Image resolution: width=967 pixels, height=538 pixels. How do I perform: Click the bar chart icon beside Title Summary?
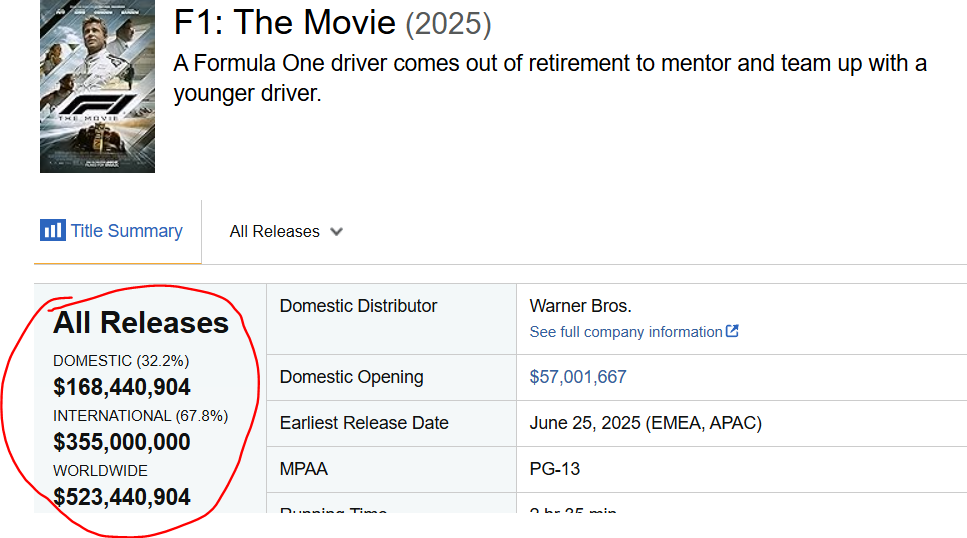point(52,231)
